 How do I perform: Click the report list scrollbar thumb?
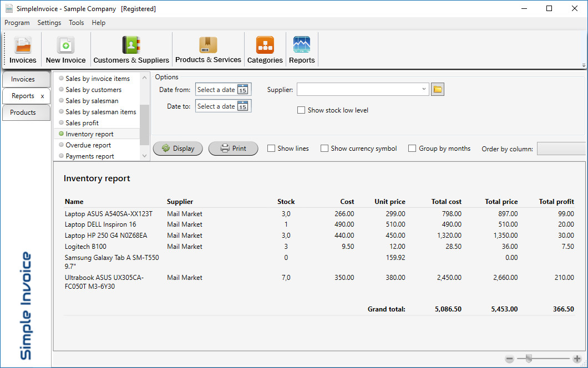[144, 125]
